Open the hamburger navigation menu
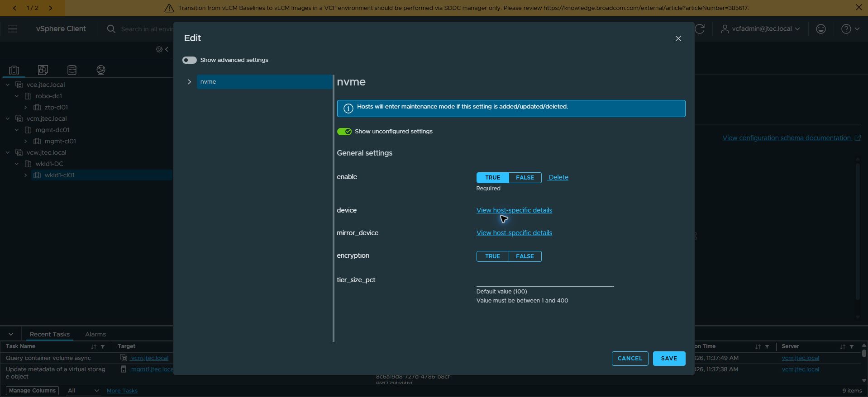 click(13, 29)
